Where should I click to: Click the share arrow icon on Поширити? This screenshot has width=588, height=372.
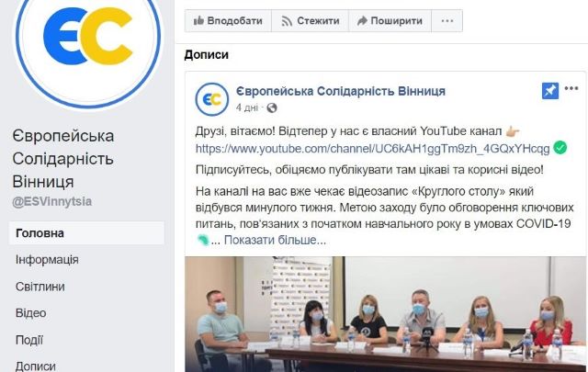pos(362,20)
